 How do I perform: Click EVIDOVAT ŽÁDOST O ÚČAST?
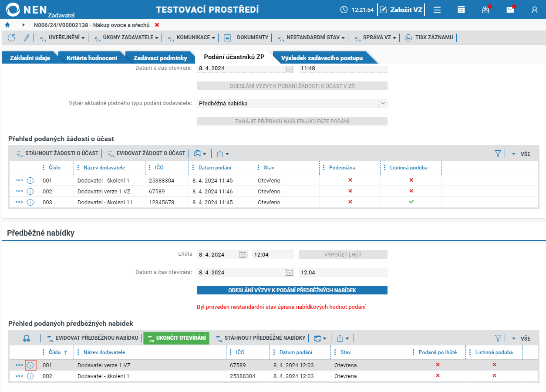(146, 153)
